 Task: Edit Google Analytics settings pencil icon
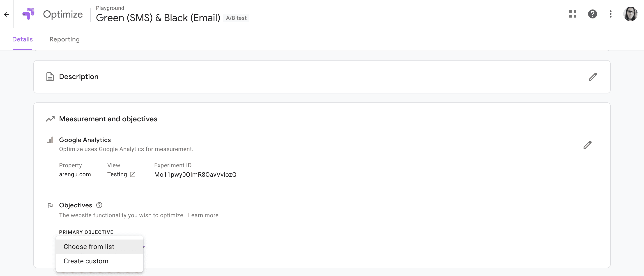click(587, 145)
